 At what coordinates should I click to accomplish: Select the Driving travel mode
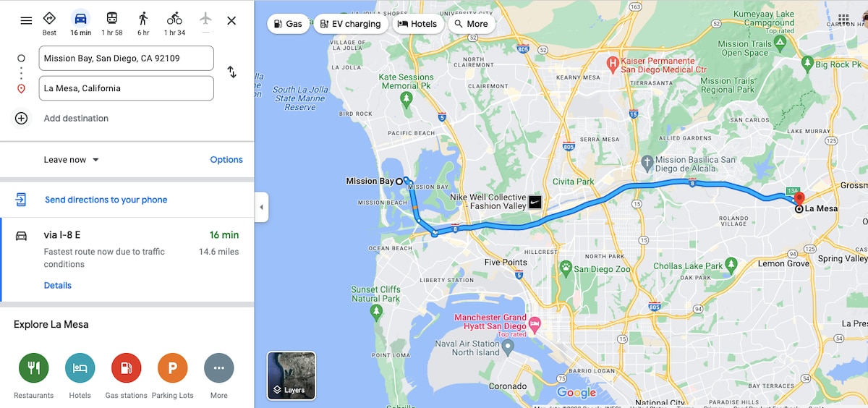(x=80, y=23)
